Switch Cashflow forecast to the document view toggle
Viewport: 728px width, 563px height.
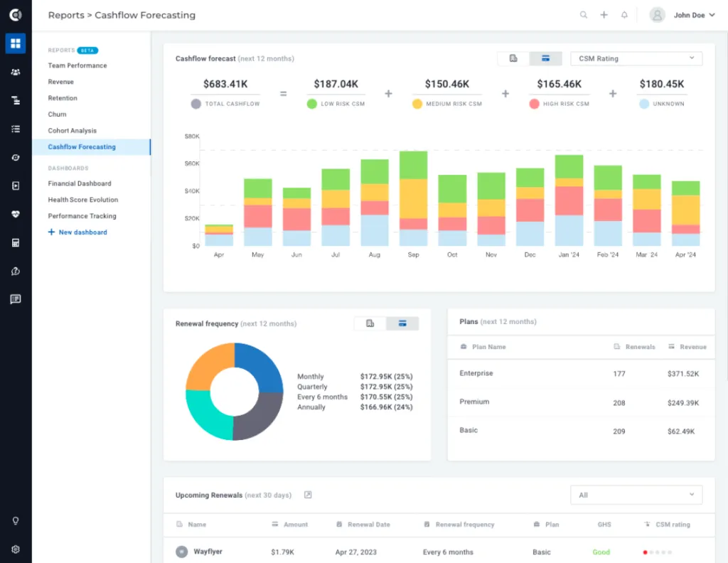coord(513,58)
